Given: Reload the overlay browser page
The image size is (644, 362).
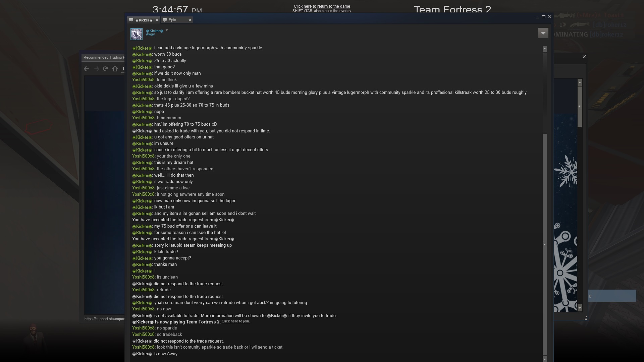Looking at the screenshot, I should click(x=106, y=69).
